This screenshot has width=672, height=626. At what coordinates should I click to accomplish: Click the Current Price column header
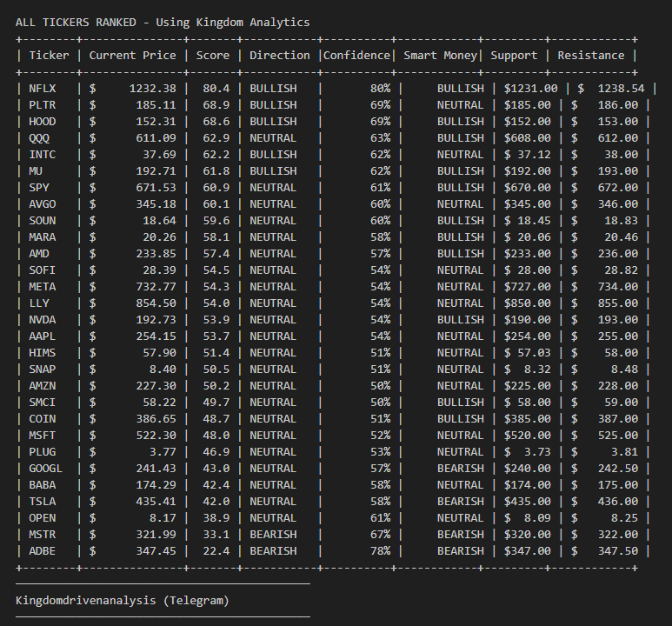tap(132, 55)
